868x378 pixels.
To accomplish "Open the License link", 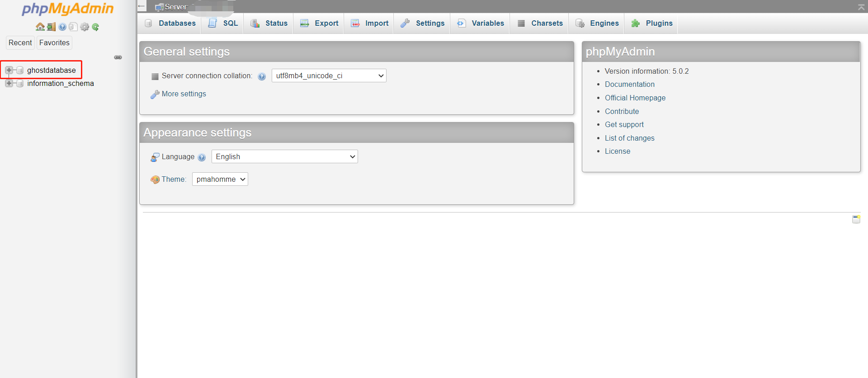I will (x=617, y=151).
